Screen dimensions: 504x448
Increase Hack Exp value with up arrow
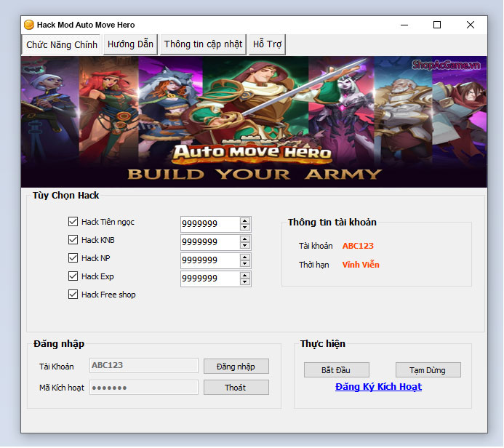pyautogui.click(x=245, y=276)
